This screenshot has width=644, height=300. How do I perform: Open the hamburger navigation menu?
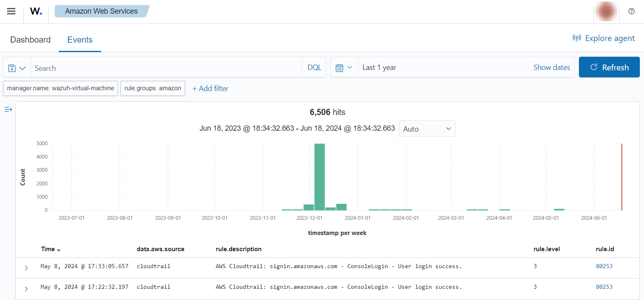tap(11, 11)
